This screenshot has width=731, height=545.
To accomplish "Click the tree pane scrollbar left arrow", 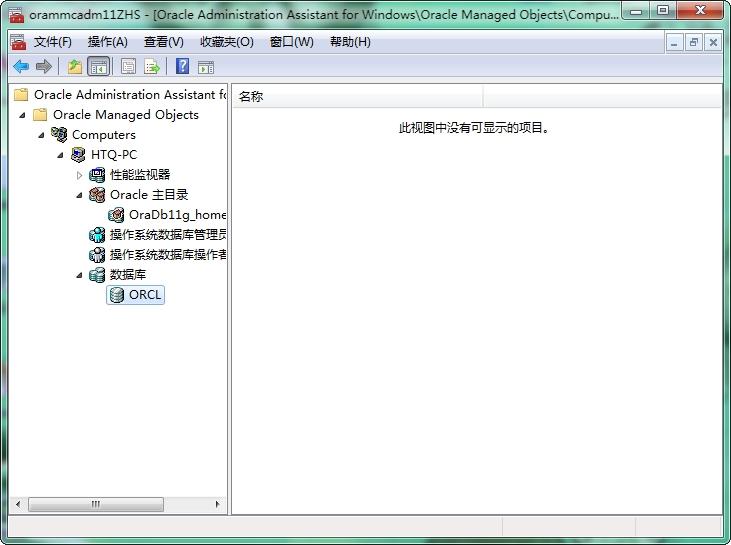I will 18,504.
